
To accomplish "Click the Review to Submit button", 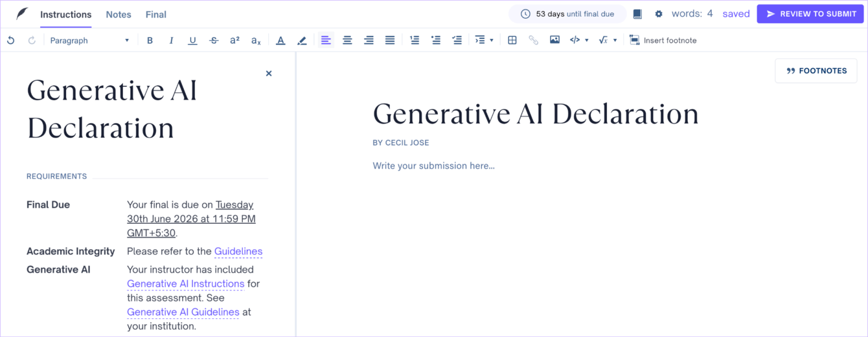I will point(810,14).
